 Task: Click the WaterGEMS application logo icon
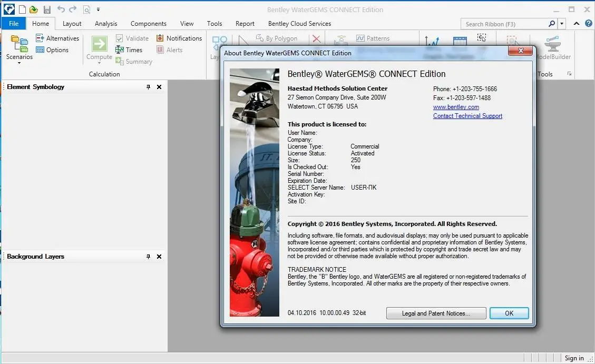9,9
